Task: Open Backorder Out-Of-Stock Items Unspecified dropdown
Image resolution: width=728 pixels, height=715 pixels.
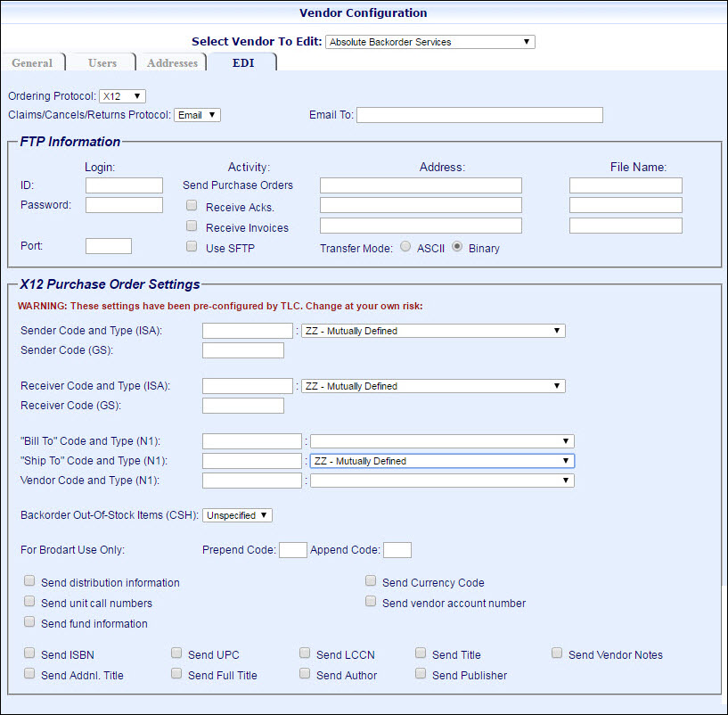Action: click(237, 515)
